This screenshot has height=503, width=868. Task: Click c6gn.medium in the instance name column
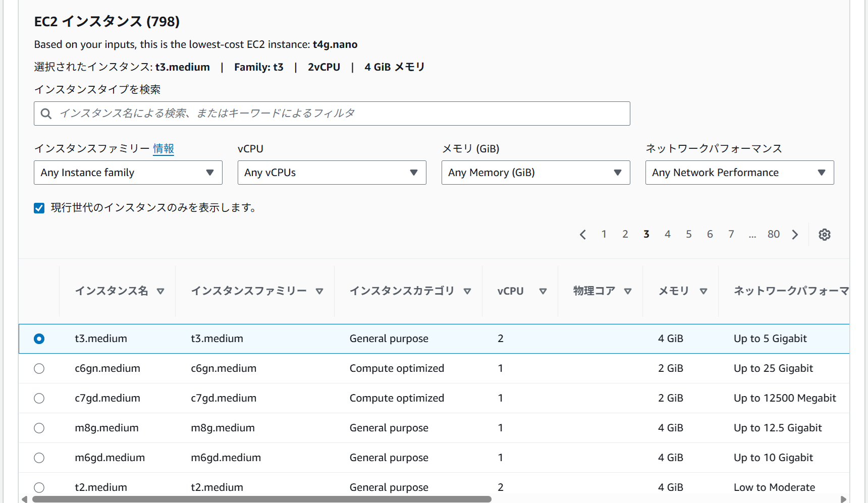[107, 368]
